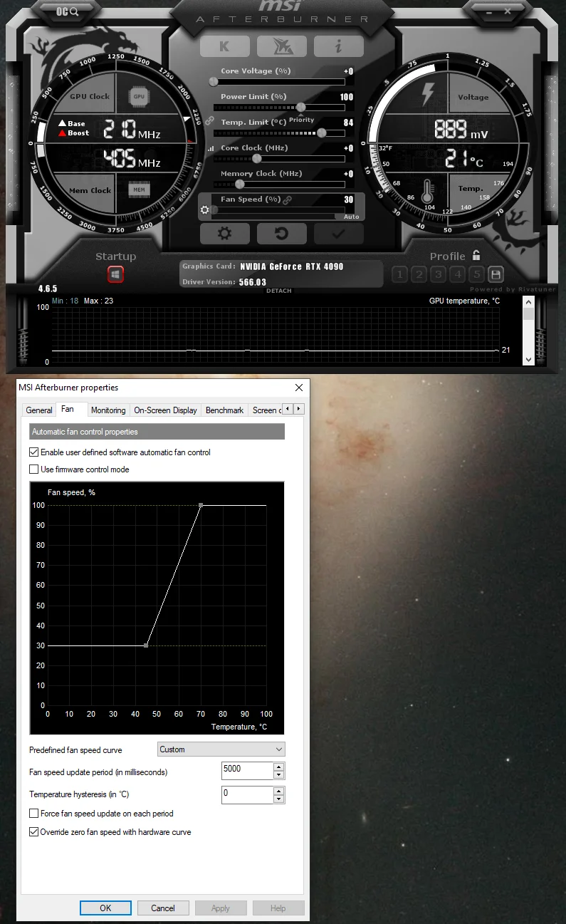The height and width of the screenshot is (924, 566).
Task: Click the fan speed link icon
Action: [287, 200]
